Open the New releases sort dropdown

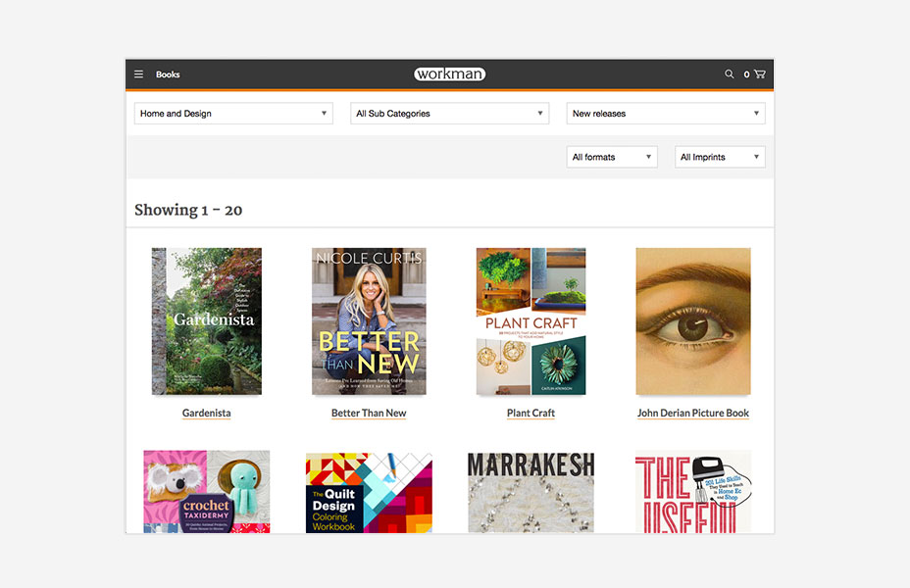pyautogui.click(x=666, y=114)
